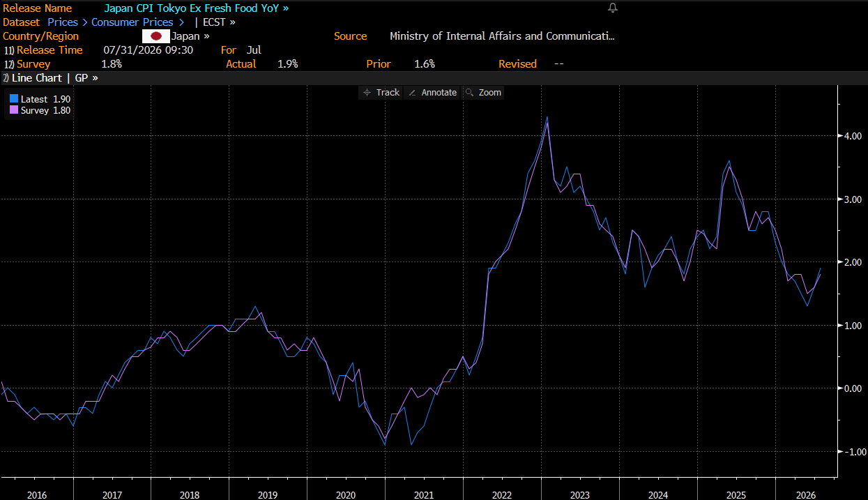868x500 pixels.
Task: Click the GP » chart link
Action: click(86, 78)
